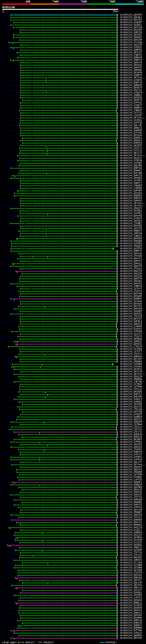Open UniRef100_A7R3H8 entry

click(x=131, y=331)
